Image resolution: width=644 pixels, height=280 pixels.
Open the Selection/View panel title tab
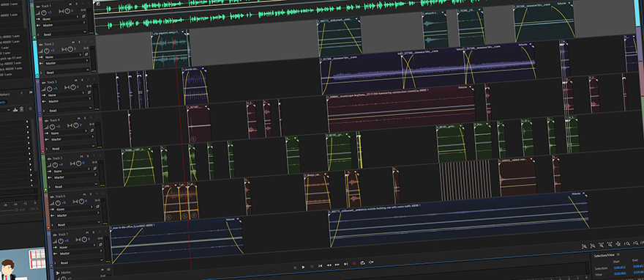click(607, 255)
